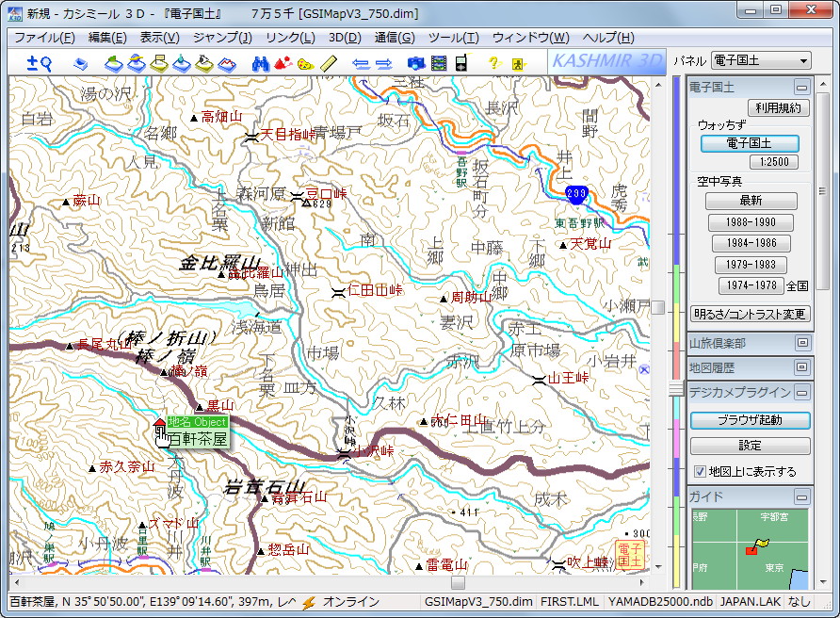
Task: Collapse the 電子国土 panel
Action: [x=802, y=88]
